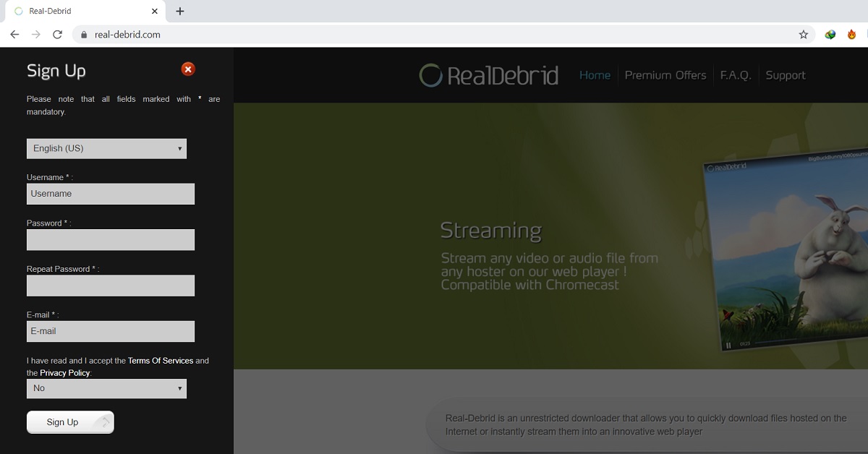This screenshot has height=454, width=868.
Task: View site info via padlock icon
Action: [x=84, y=34]
